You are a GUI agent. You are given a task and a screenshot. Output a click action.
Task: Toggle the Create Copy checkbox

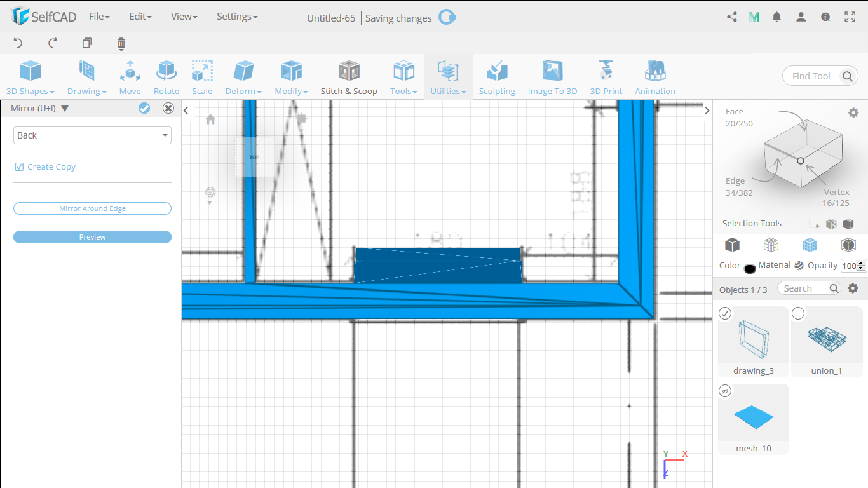click(x=19, y=166)
